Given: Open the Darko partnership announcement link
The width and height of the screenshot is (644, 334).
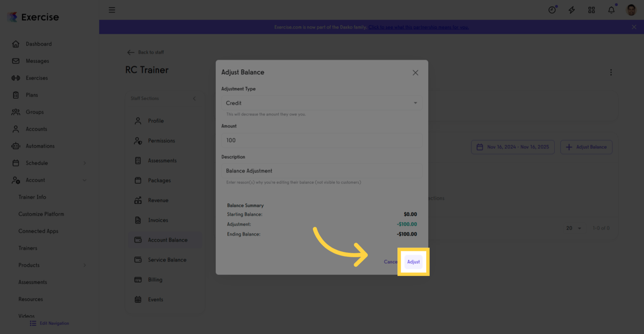Looking at the screenshot, I should (418, 27).
